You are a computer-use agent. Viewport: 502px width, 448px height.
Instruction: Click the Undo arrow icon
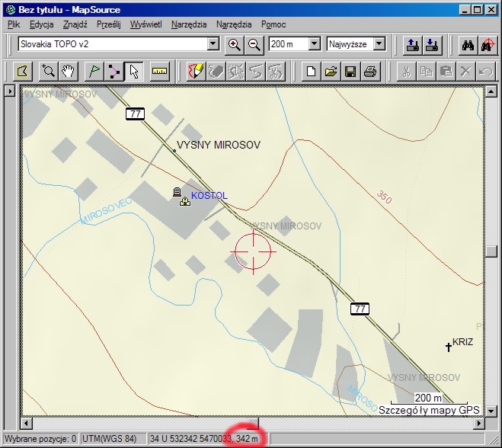click(x=486, y=71)
